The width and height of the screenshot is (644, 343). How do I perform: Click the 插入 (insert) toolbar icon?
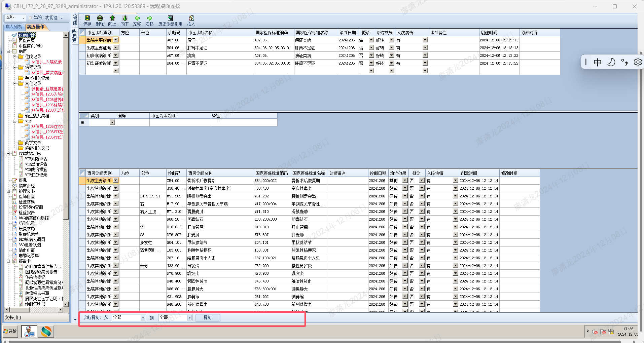point(191,18)
